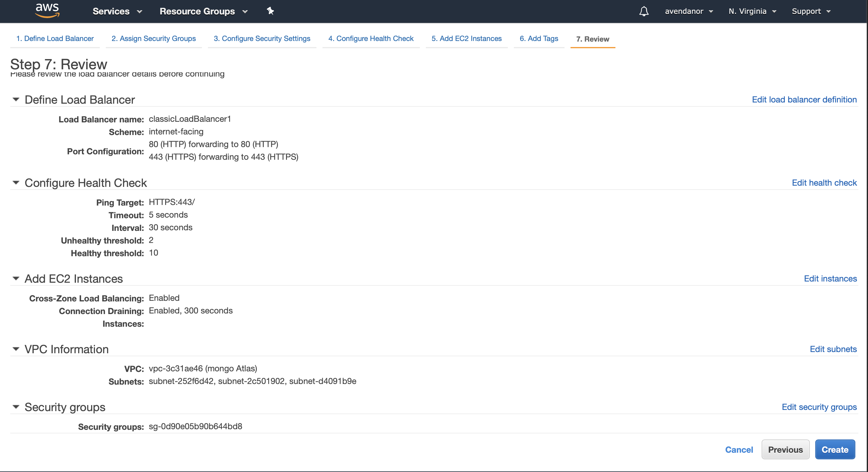Screen dimensions: 868x472
Task: Collapse the Security groups section
Action: [16, 407]
